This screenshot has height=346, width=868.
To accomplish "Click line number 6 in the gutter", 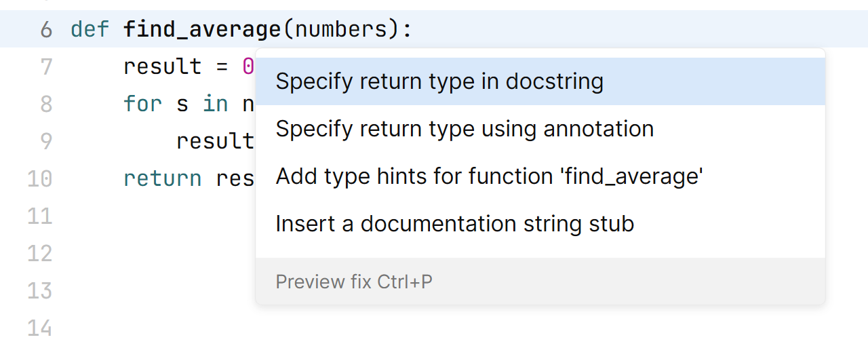I will 45,30.
